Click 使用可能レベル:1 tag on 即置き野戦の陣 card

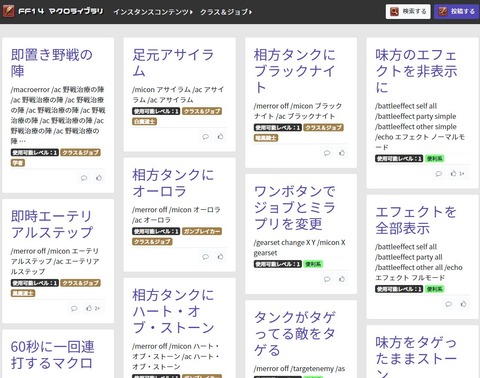coord(35,153)
